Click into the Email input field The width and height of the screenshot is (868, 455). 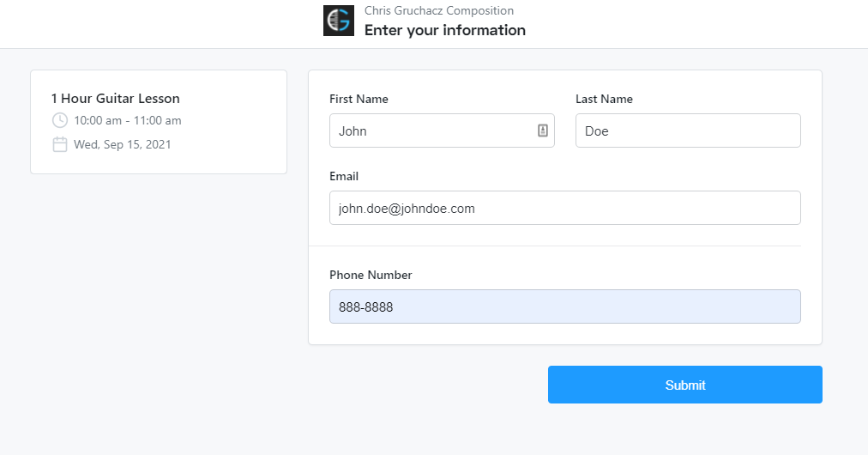(564, 208)
